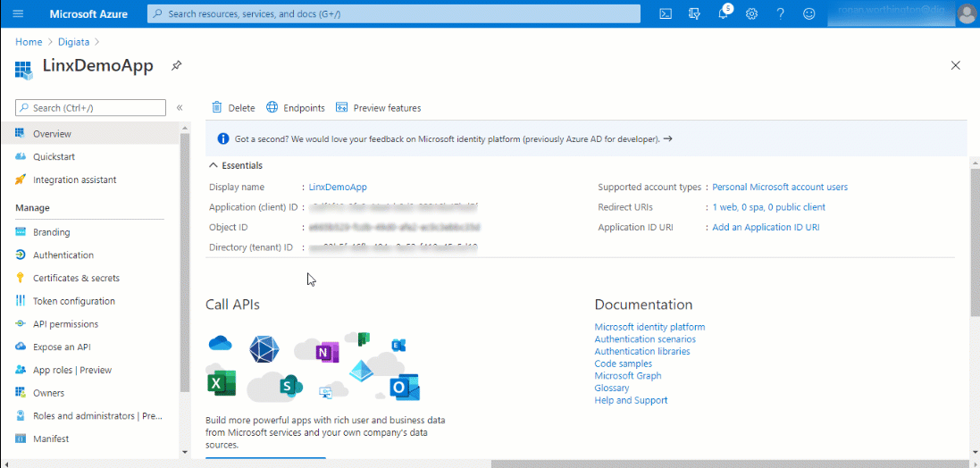Focus the sidebar Search (Ctrl+/) field
This screenshot has height=468, width=980.
90,107
